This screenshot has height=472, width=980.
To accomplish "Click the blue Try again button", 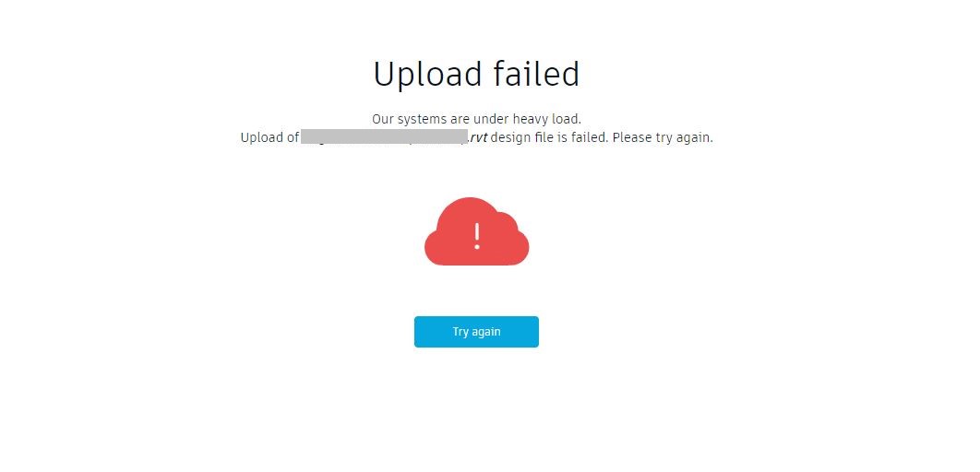I will 476,332.
